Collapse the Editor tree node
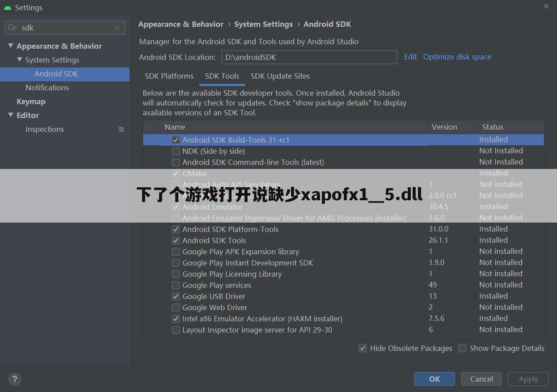Viewport: 557px width, 392px height. (x=11, y=115)
